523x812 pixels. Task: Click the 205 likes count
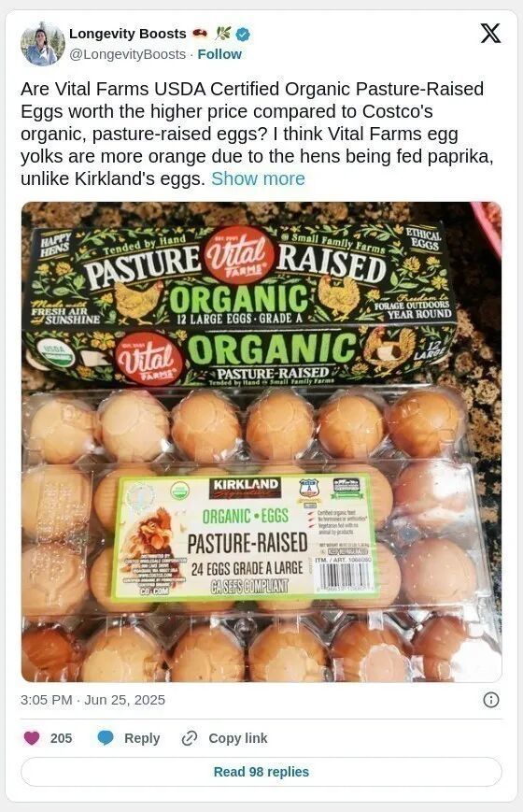tap(61, 738)
